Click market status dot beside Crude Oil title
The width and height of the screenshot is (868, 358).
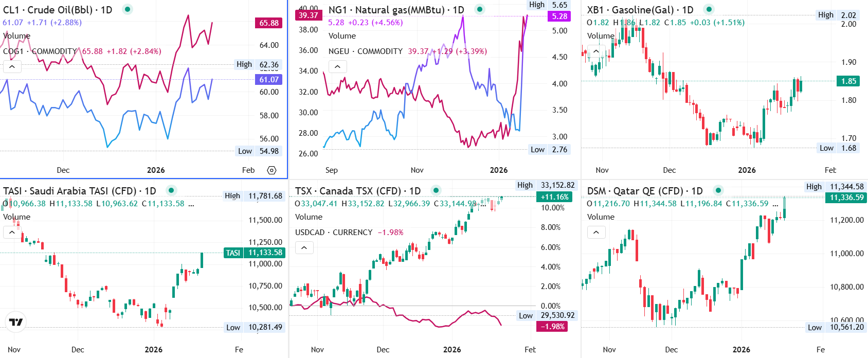click(x=128, y=9)
